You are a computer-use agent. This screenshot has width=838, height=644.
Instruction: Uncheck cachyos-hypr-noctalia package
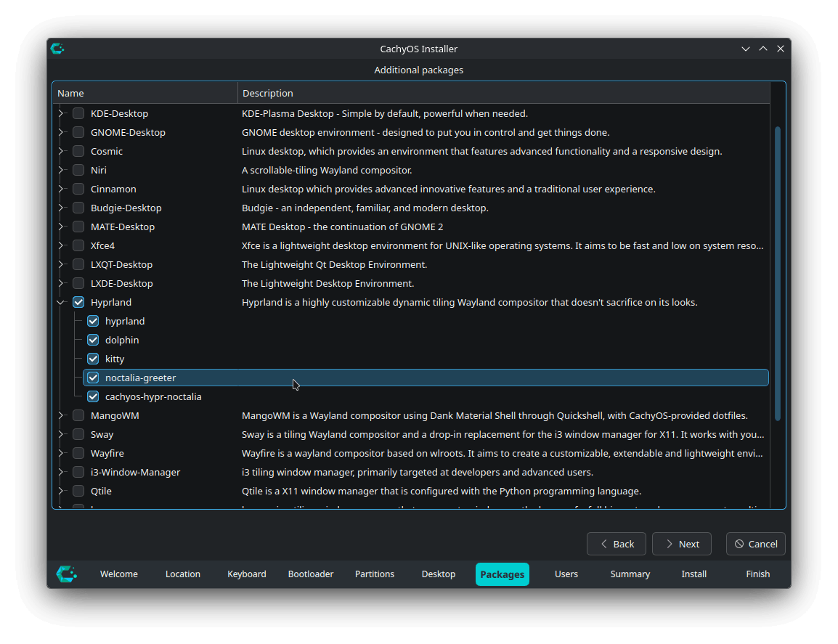pyautogui.click(x=93, y=396)
